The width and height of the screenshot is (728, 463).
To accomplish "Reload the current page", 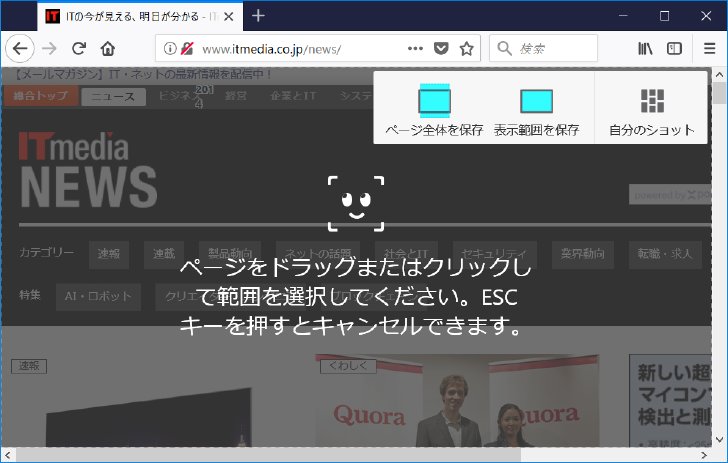I will tap(79, 48).
